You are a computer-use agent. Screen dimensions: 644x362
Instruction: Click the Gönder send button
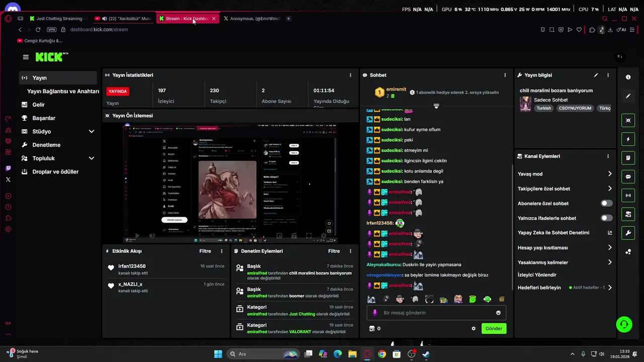[x=494, y=328]
